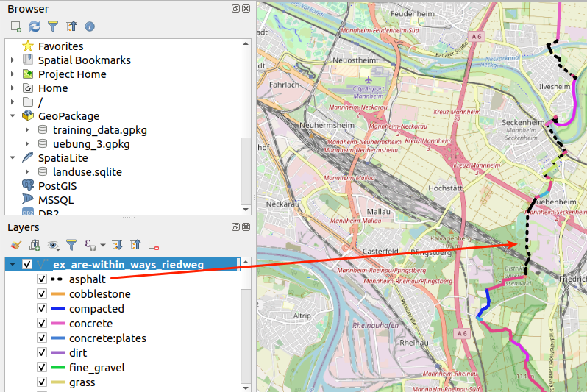Click cobblestone orange line symbol
This screenshot has height=392, width=587.
coord(57,294)
